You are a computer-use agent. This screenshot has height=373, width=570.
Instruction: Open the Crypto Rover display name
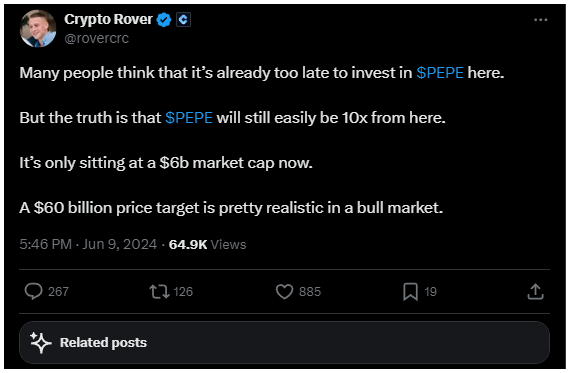[108, 19]
